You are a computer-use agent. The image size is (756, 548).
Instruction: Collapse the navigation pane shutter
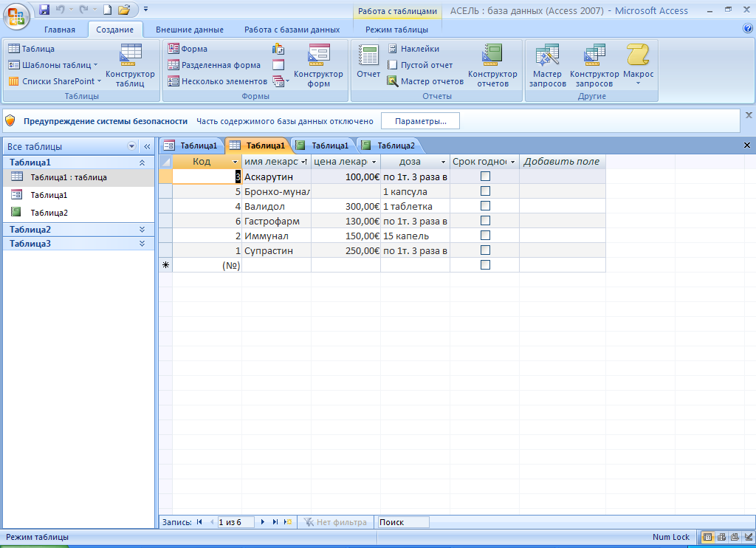click(x=147, y=146)
